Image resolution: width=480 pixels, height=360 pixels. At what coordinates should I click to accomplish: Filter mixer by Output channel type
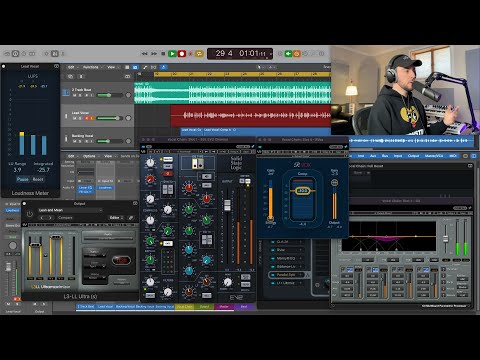[413, 156]
